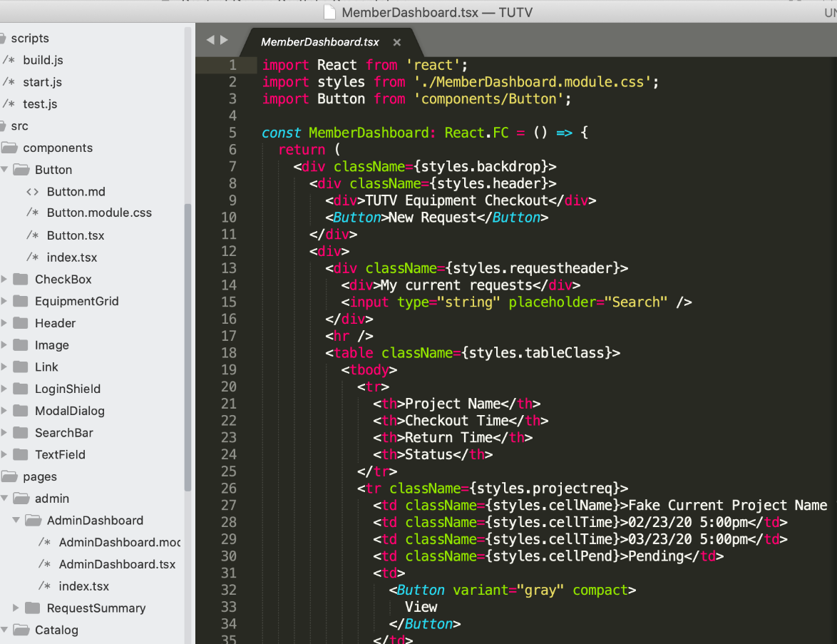Click the TextField folder icon
Viewport: 837px width, 644px height.
pyautogui.click(x=21, y=454)
